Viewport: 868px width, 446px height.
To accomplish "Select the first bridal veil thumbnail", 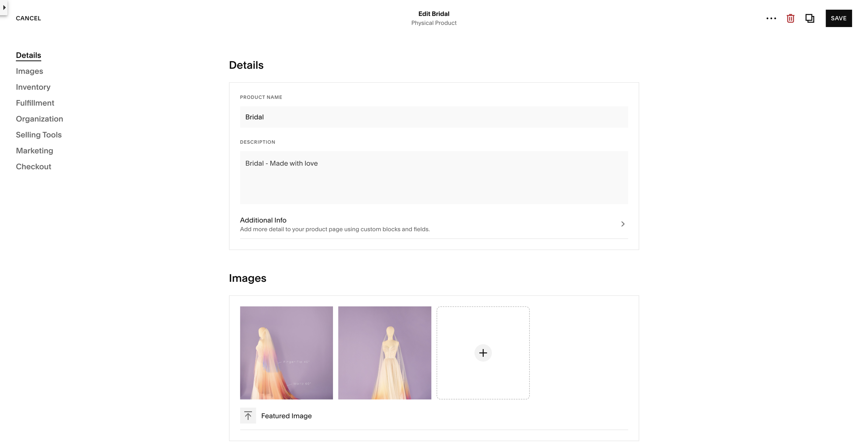I will pyautogui.click(x=286, y=353).
